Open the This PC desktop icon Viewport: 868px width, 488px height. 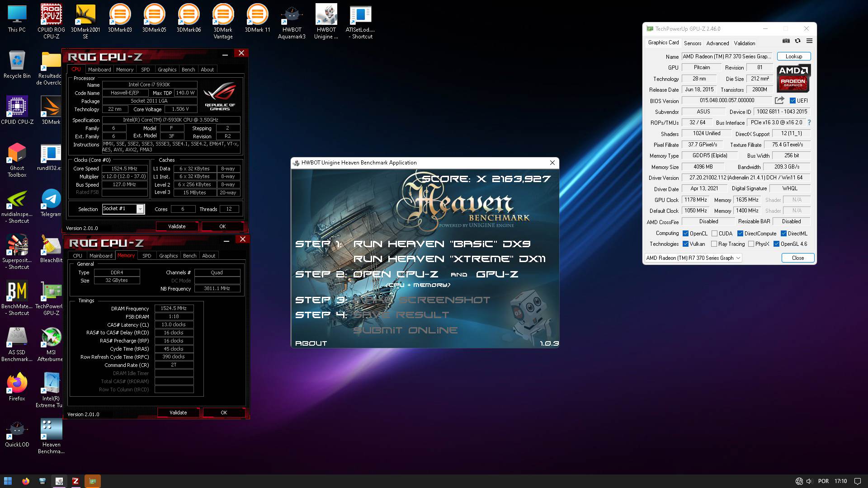click(17, 18)
